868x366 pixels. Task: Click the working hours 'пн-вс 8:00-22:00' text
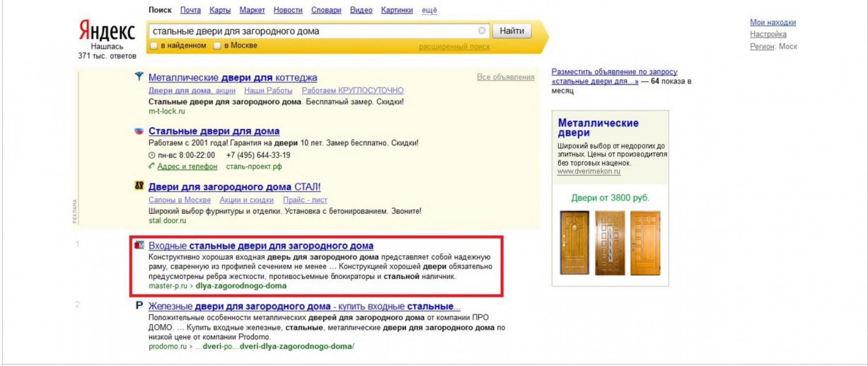[186, 155]
